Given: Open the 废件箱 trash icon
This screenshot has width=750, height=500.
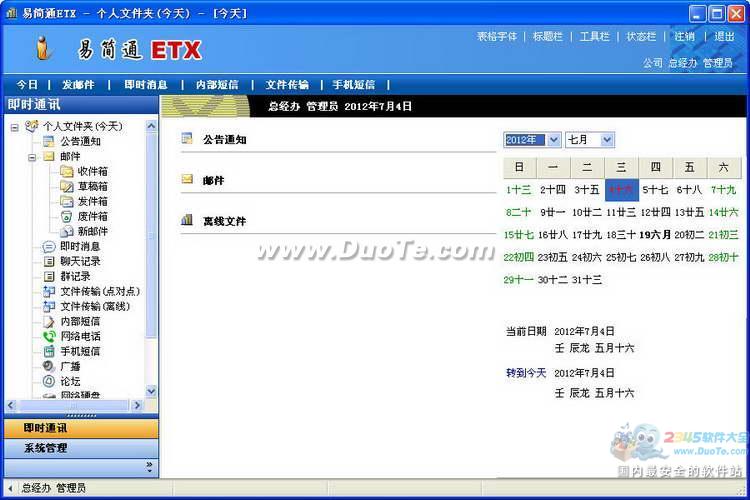Looking at the screenshot, I should pyautogui.click(x=66, y=216).
